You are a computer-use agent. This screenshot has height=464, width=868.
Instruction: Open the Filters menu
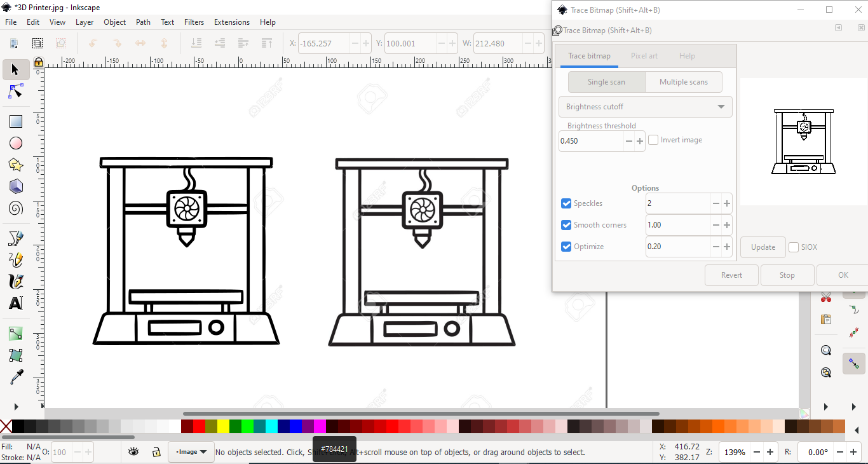tap(194, 22)
